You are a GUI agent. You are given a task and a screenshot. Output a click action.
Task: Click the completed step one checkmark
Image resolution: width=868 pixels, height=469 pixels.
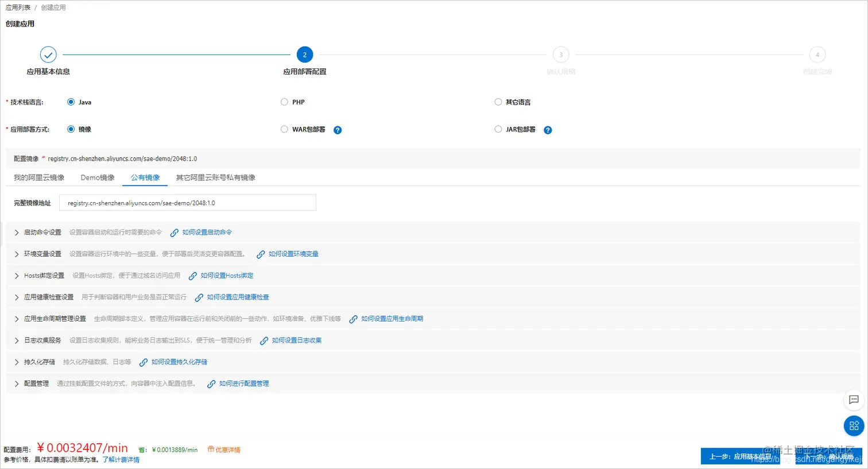(x=48, y=55)
